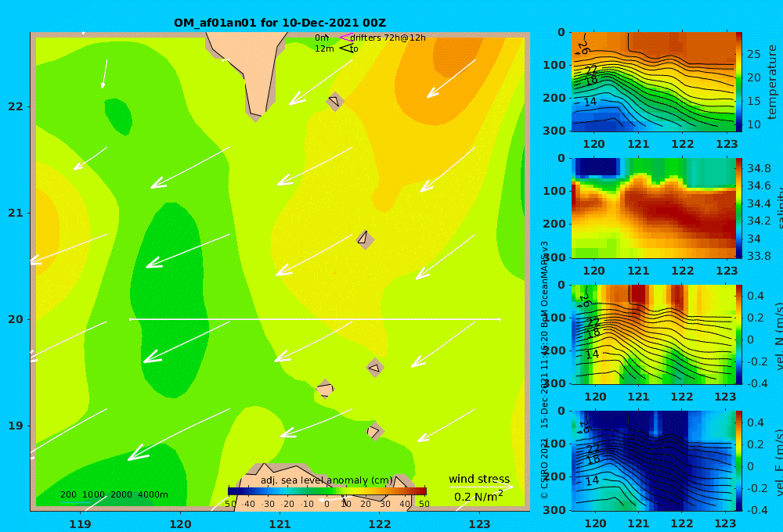Click the '300' depth tick of the salinity panel

pos(554,257)
